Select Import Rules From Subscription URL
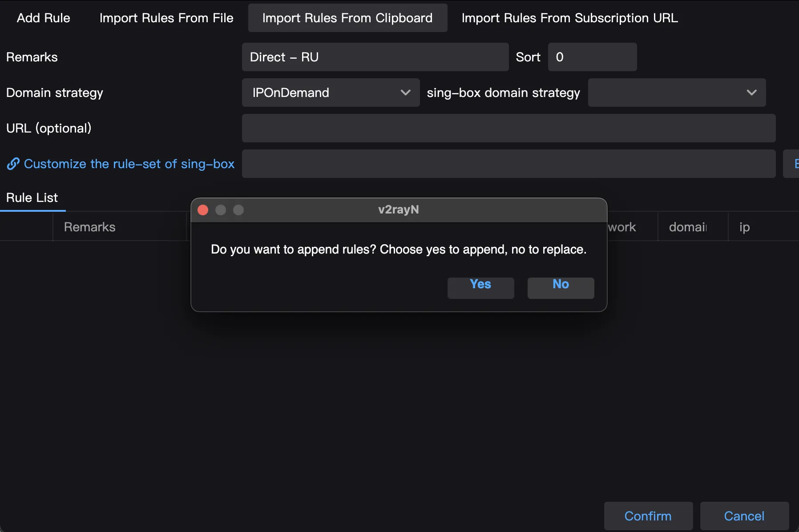 tap(569, 18)
